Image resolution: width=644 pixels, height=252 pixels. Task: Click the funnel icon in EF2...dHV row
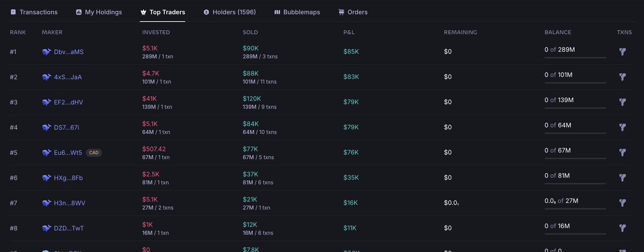pos(623,102)
